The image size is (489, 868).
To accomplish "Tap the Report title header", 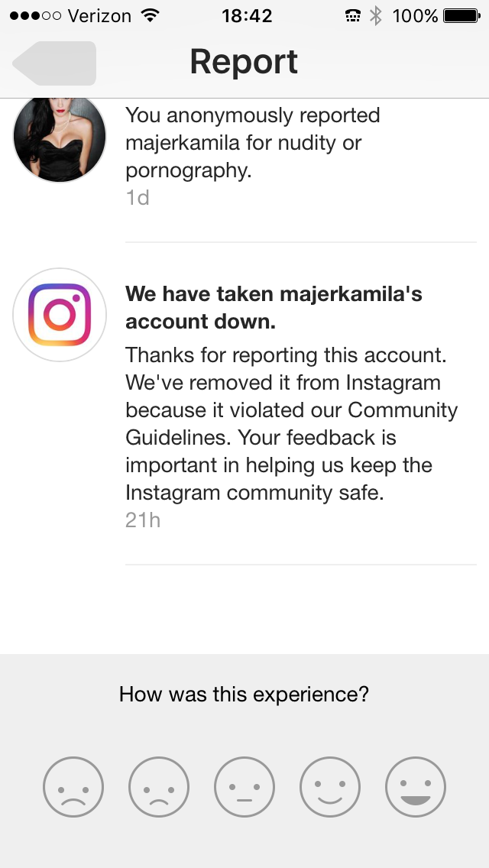I will coord(244,61).
